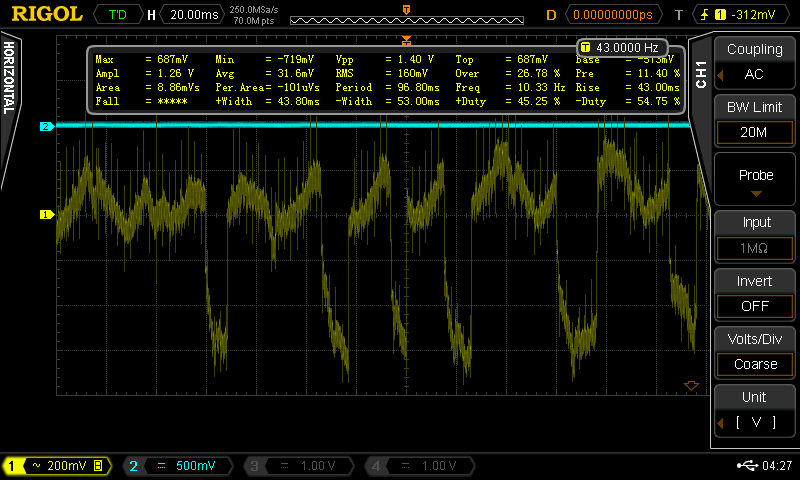Click the Fall = ***** measurement
The image size is (800, 480).
point(141,101)
